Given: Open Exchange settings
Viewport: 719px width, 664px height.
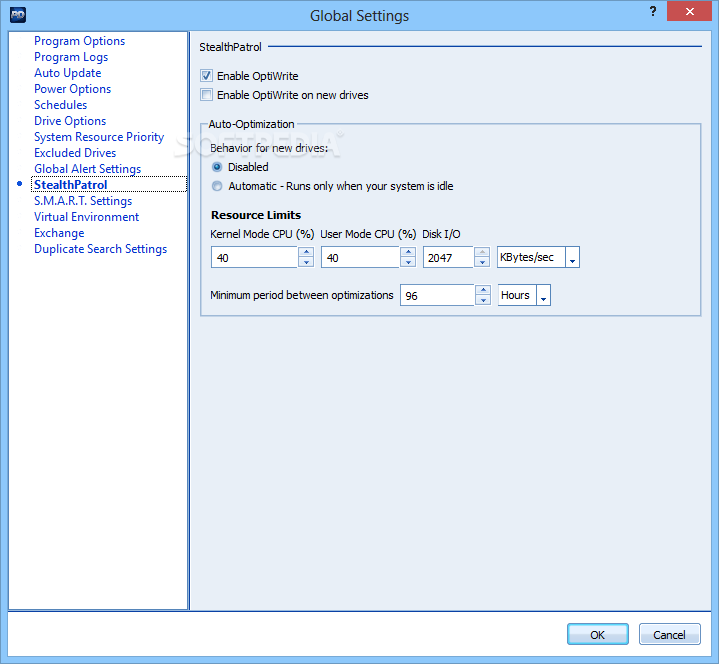Looking at the screenshot, I should [59, 233].
